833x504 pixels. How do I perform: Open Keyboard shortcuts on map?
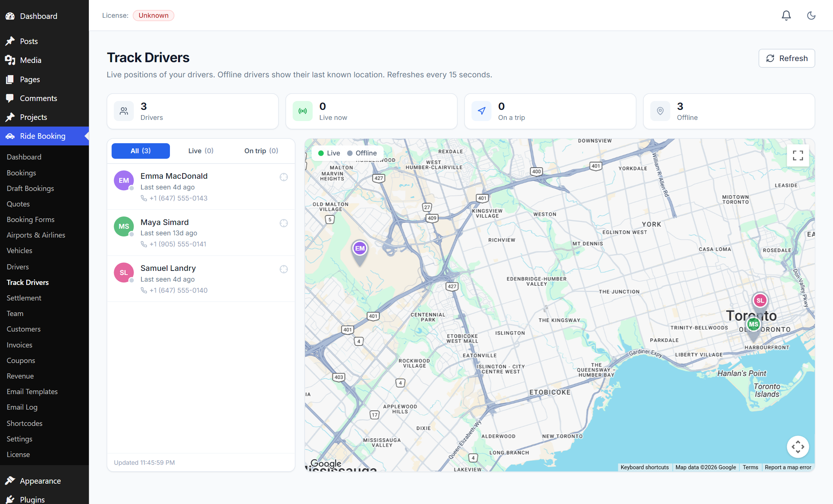[645, 467]
